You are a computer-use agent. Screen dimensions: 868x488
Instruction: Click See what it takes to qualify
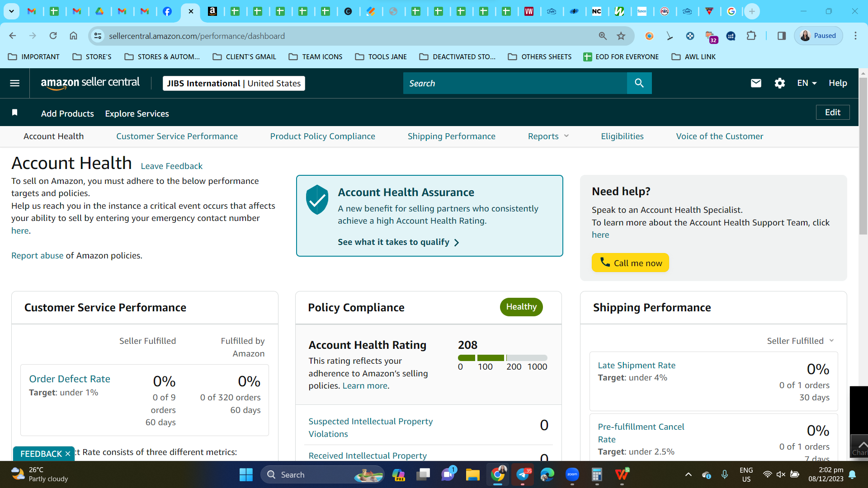(398, 242)
